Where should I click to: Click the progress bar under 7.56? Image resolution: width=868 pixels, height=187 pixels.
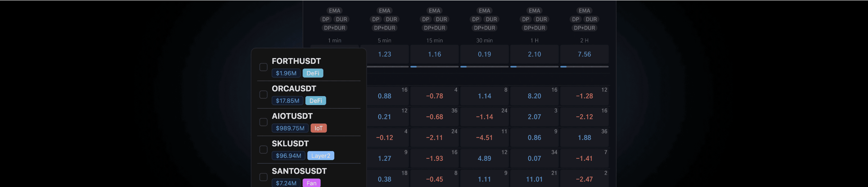point(584,67)
